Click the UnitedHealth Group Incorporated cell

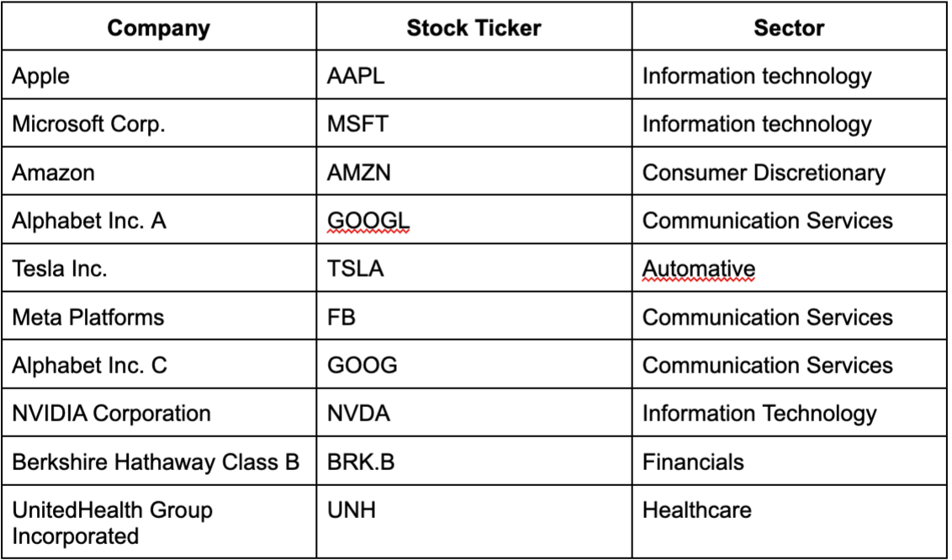click(x=158, y=522)
